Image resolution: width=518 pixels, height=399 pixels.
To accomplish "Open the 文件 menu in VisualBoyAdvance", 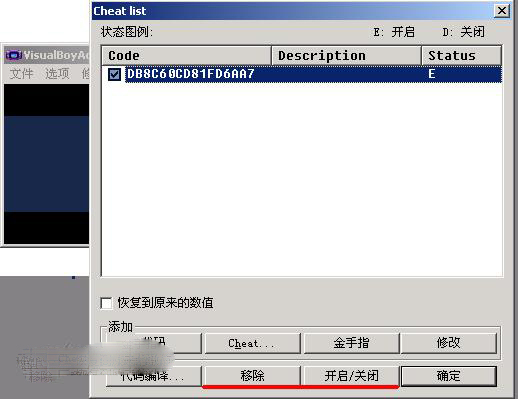I will (x=21, y=73).
